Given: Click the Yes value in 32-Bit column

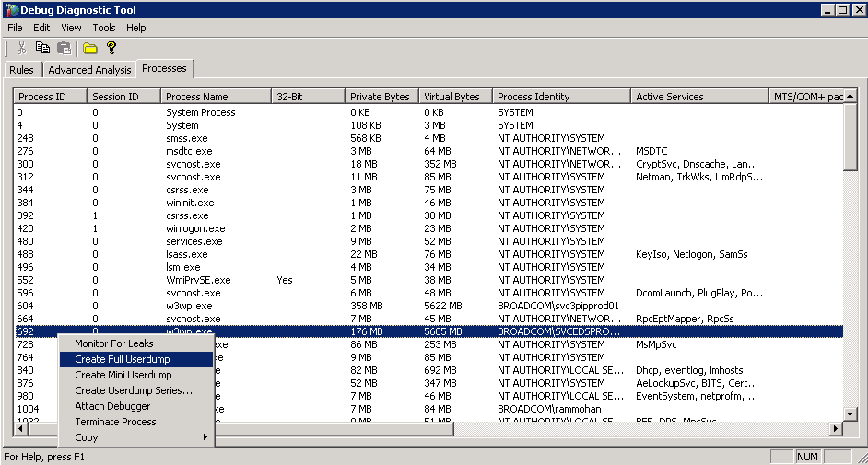Looking at the screenshot, I should click(x=285, y=280).
